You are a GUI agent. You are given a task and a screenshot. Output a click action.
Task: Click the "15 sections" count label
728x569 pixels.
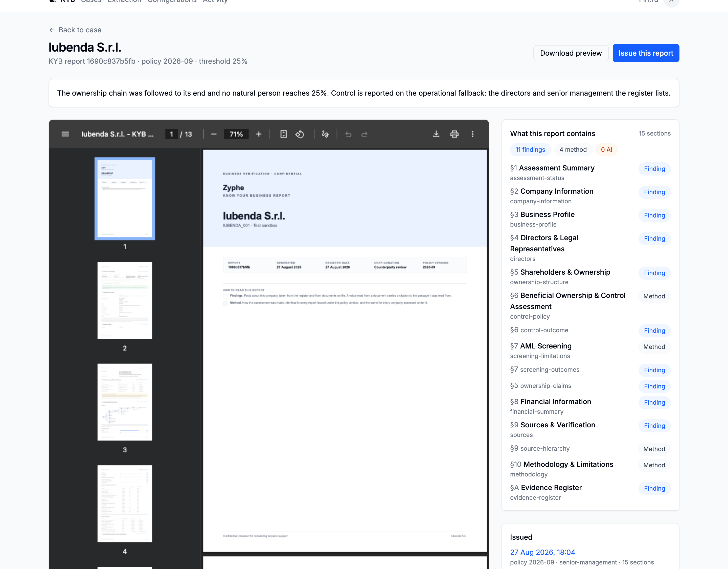655,134
